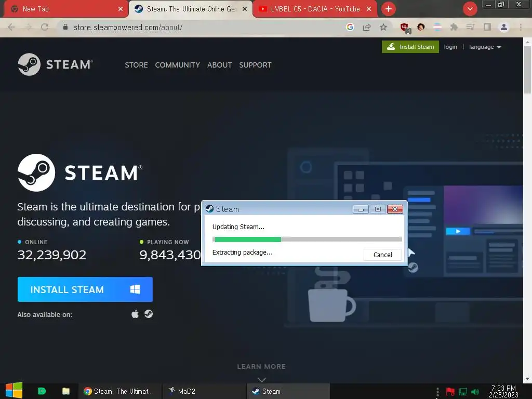Viewport: 532px width, 399px height.
Task: Open the Windows Start button
Action: (14, 391)
